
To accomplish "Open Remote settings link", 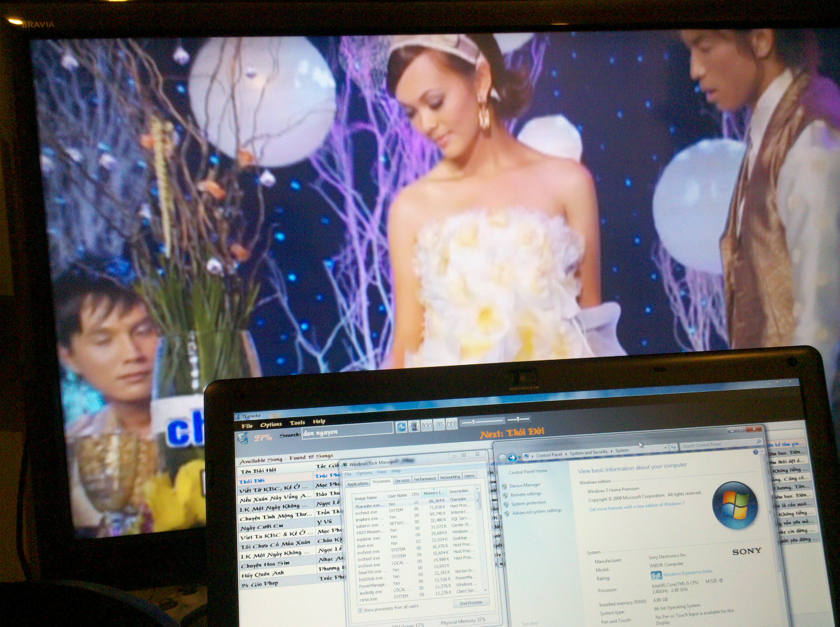I will tap(526, 494).
